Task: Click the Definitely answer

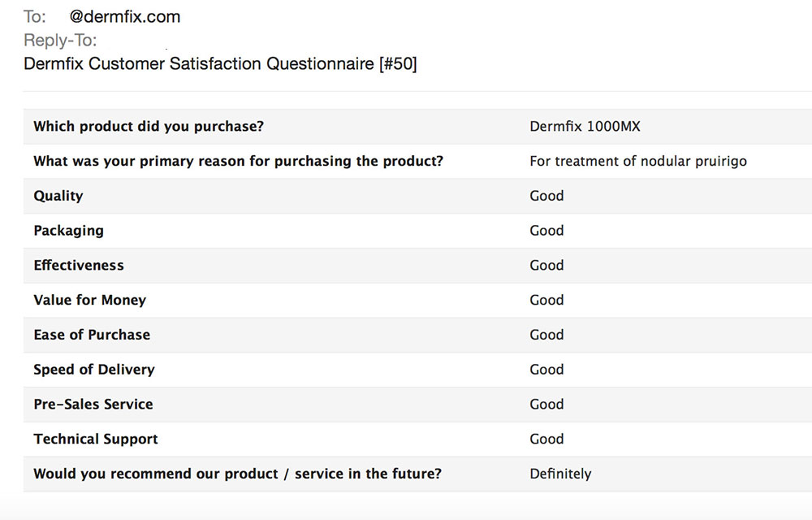Action: (560, 474)
